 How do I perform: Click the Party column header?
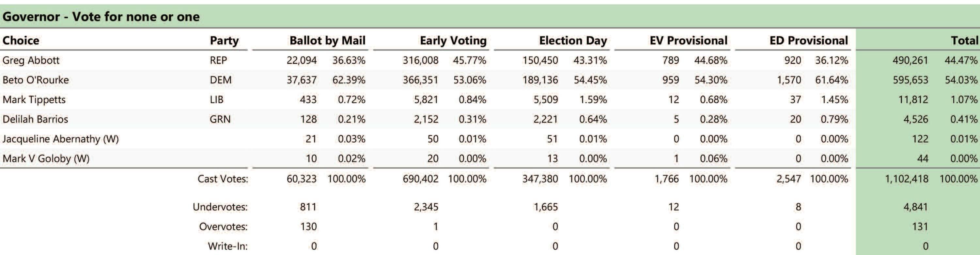coord(224,41)
